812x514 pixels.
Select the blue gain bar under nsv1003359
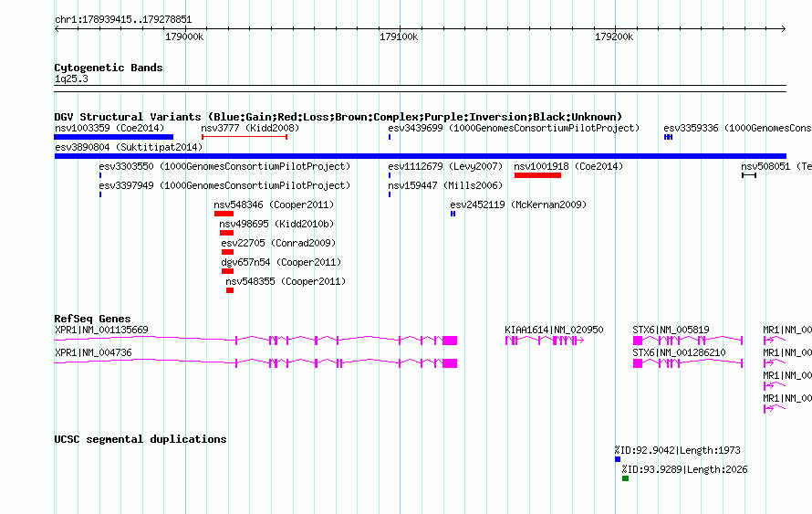click(114, 137)
